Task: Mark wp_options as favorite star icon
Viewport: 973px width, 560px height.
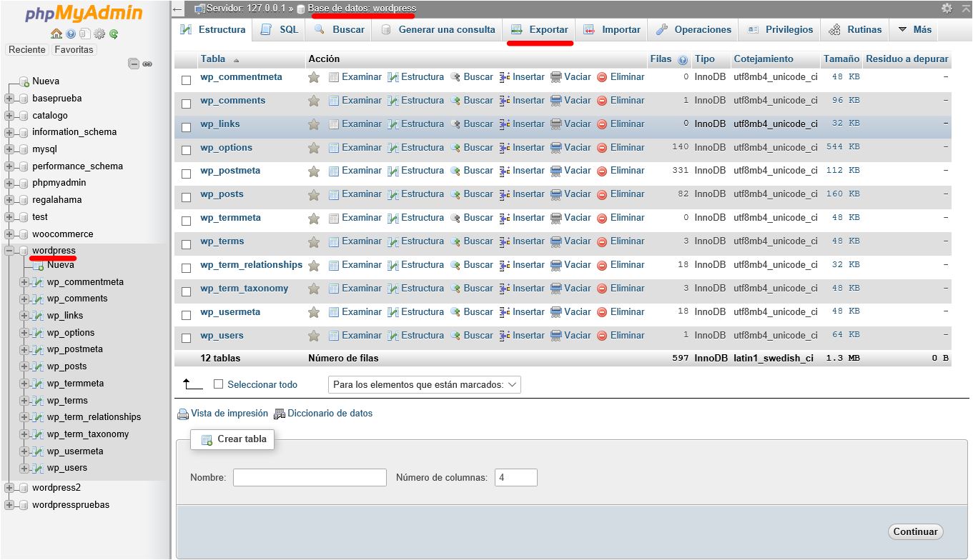Action: click(313, 148)
